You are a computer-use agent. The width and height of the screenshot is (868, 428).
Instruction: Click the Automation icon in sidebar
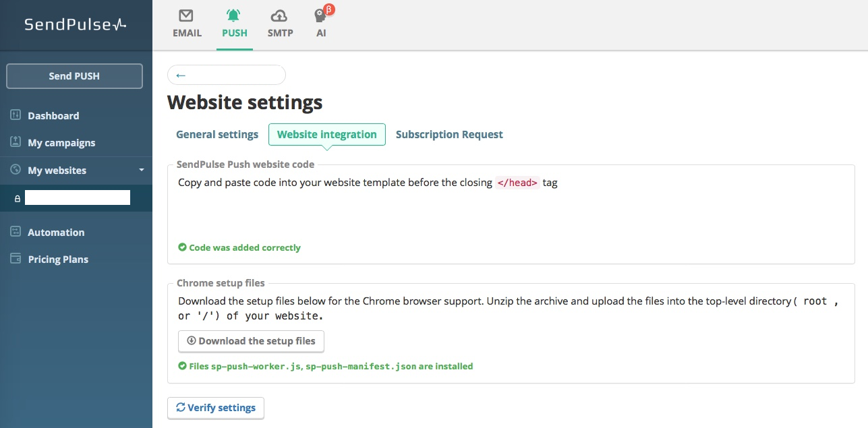pos(16,232)
